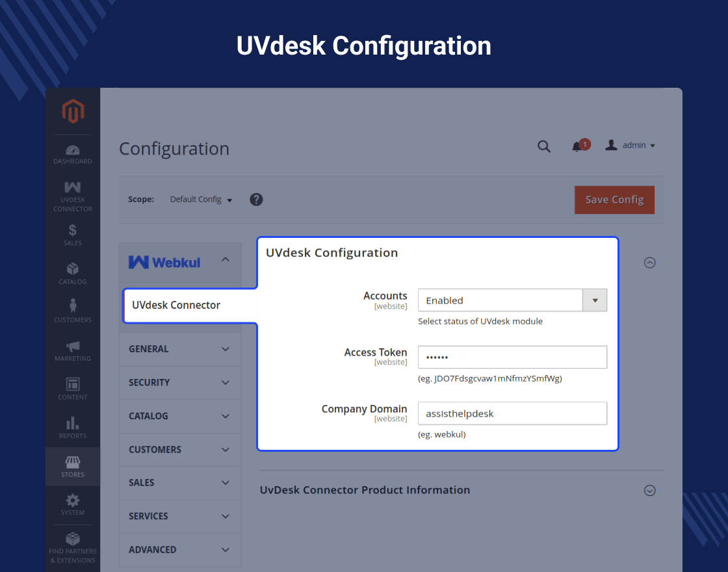Collapse the UVdesk Configuration section
This screenshot has width=728, height=572.
tap(649, 263)
